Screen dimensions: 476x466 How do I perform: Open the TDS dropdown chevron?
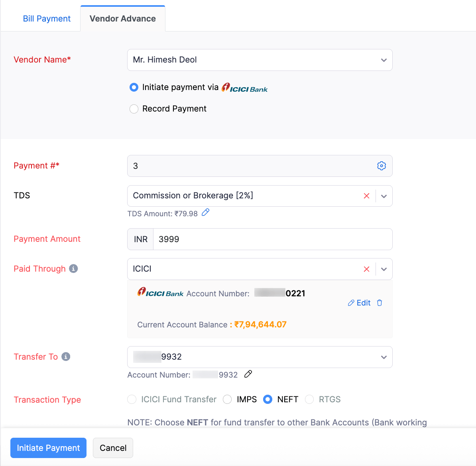tap(384, 196)
